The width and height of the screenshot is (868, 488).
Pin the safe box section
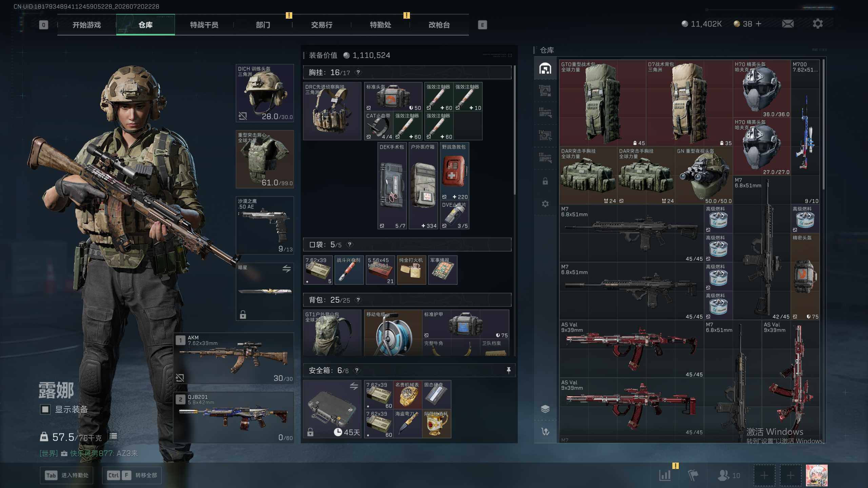pyautogui.click(x=508, y=370)
